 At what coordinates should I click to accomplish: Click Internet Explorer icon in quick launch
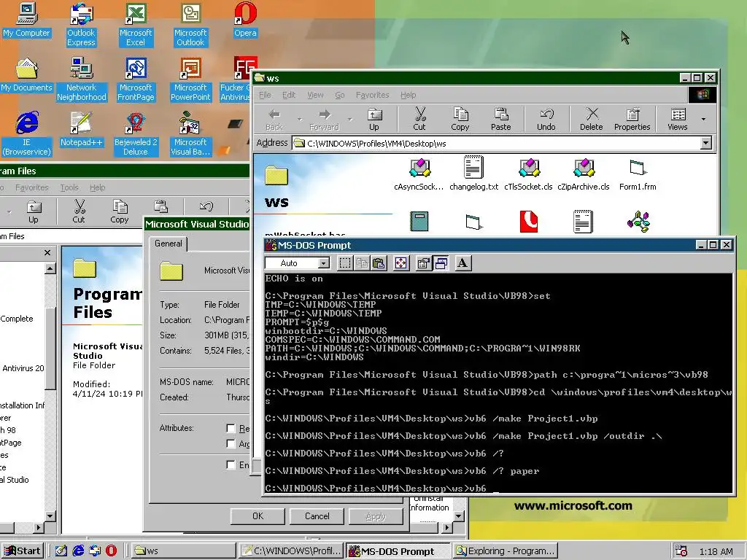click(x=78, y=551)
